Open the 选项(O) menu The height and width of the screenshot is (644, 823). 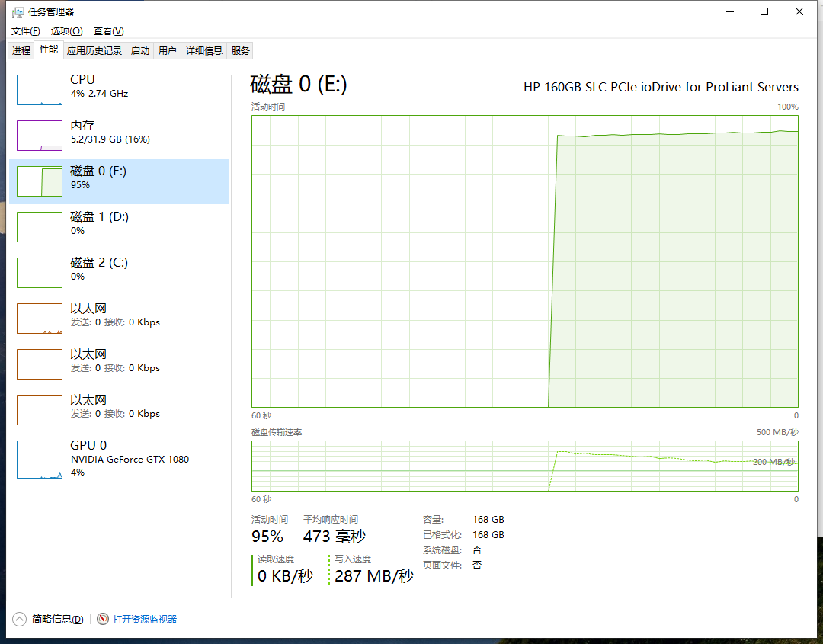click(x=66, y=30)
